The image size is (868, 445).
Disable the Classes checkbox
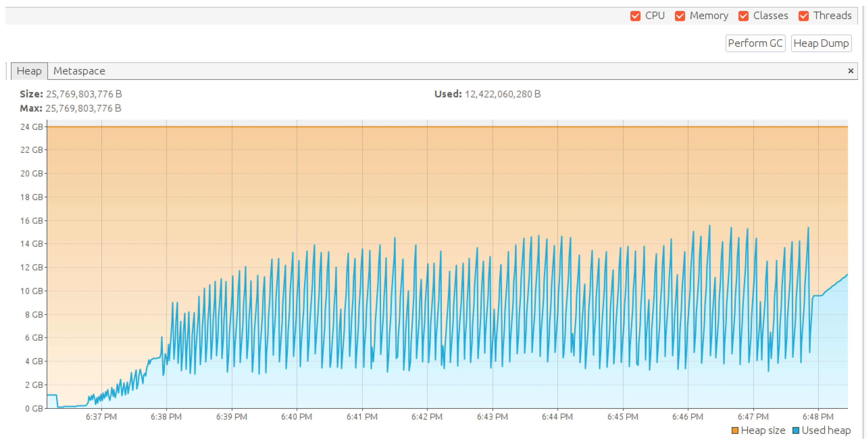coord(743,16)
